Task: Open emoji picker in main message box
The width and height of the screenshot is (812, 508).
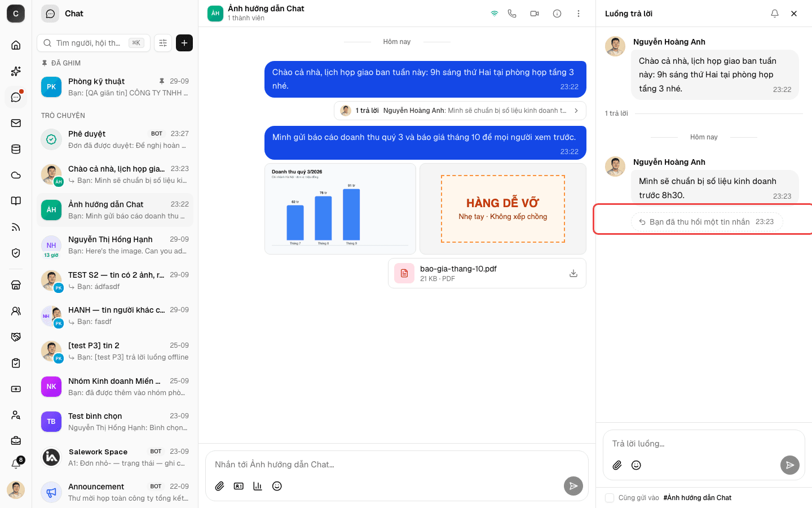Action: coord(277,486)
